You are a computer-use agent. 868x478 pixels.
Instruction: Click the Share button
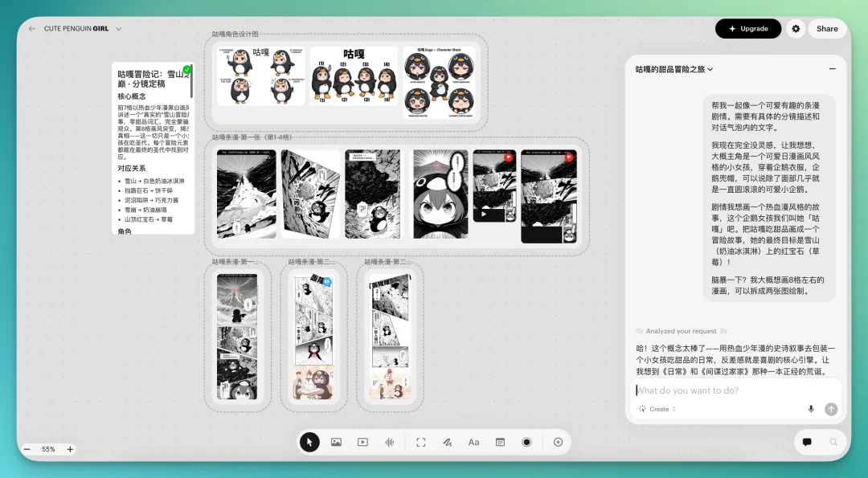(x=827, y=29)
